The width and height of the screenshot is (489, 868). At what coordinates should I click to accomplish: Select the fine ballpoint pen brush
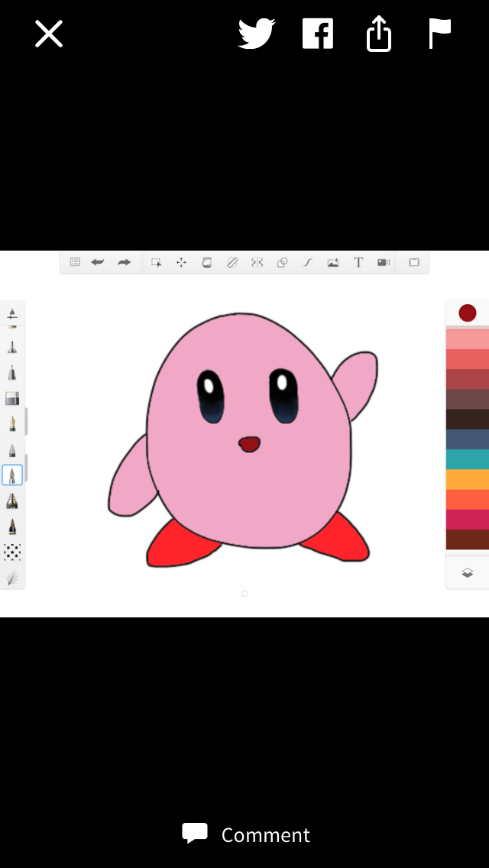click(x=12, y=347)
